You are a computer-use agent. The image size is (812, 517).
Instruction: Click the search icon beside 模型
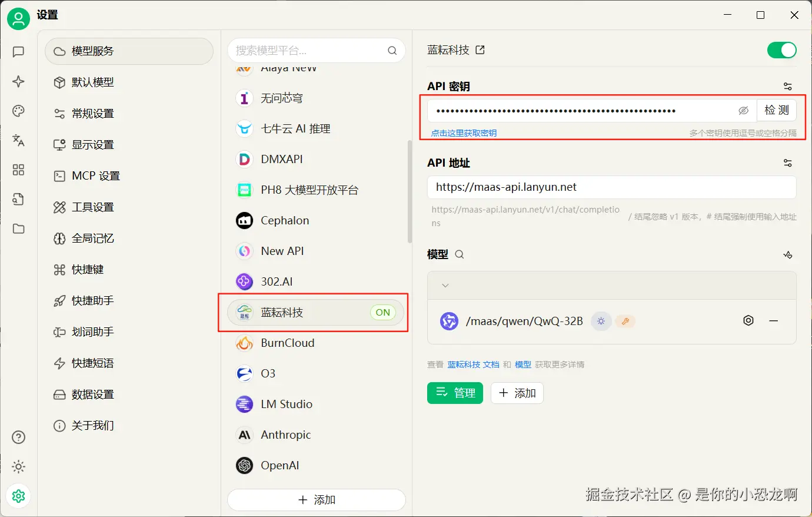460,254
